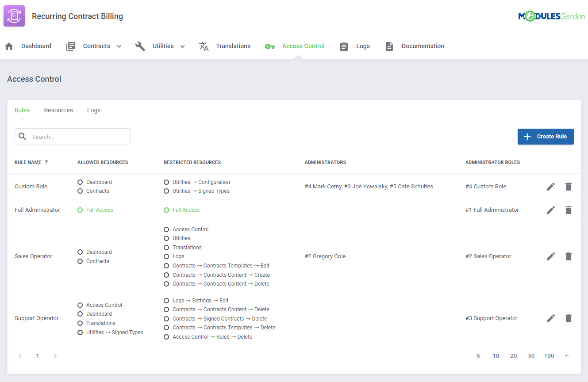This screenshot has width=588, height=382.
Task: Click 'Access Control → Rules → Delete' entry
Action: pos(212,337)
